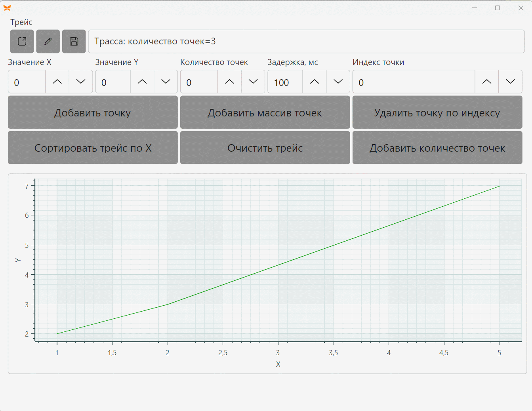Click the Добавить массив точек button
This screenshot has height=411, width=532.
coord(265,112)
